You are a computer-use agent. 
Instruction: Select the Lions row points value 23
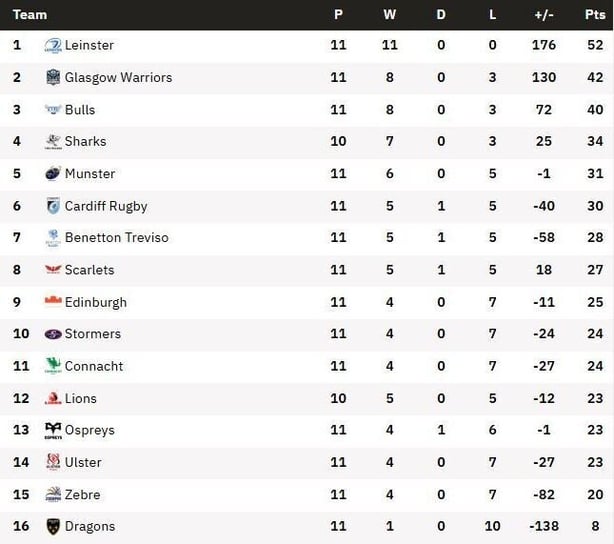(x=595, y=398)
